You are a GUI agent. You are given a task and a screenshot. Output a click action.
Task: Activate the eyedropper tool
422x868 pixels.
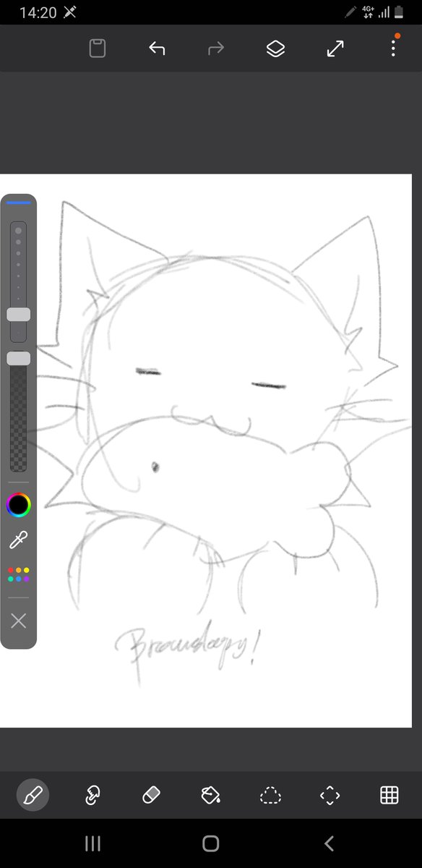19,540
